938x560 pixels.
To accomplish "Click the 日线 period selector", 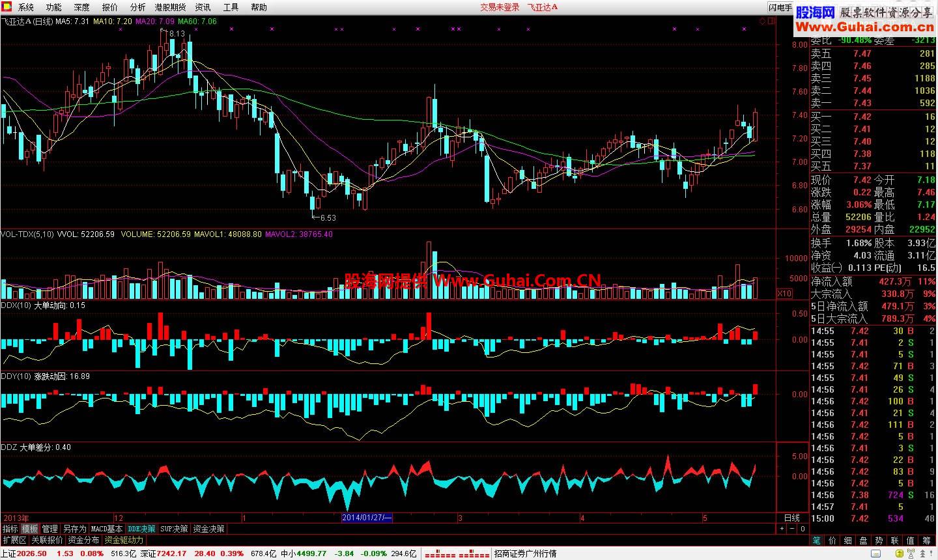I will (x=791, y=518).
